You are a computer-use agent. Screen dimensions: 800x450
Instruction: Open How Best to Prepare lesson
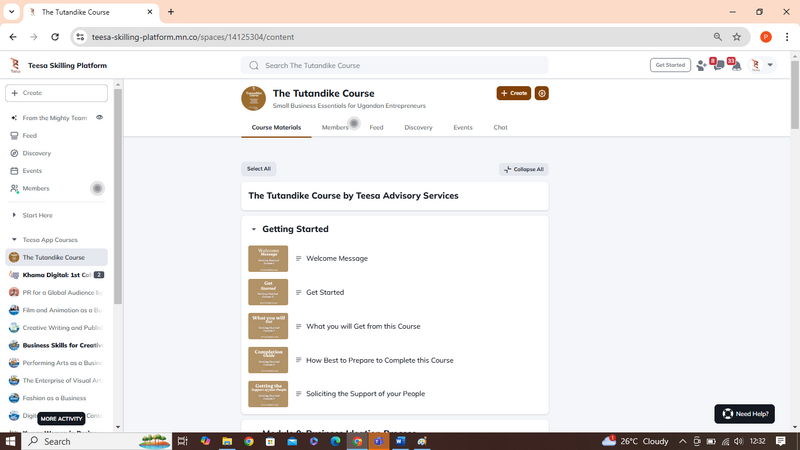click(379, 360)
